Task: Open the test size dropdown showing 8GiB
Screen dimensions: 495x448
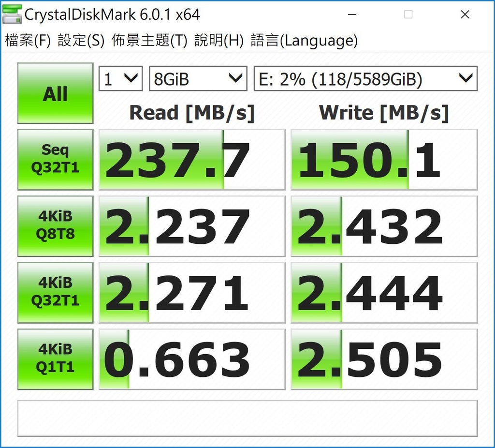Action: [198, 78]
